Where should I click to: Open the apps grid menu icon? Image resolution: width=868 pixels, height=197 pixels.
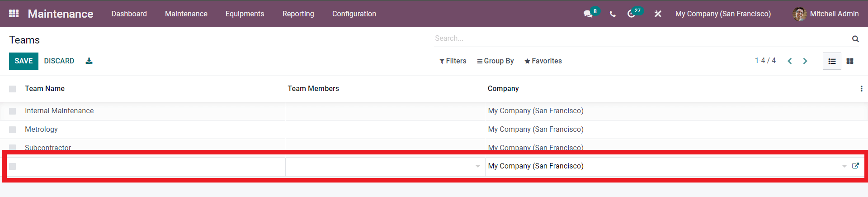click(x=14, y=14)
